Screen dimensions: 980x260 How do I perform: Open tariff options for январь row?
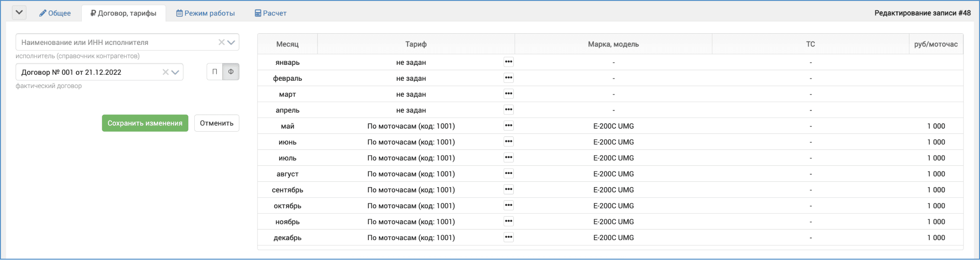tap(508, 62)
